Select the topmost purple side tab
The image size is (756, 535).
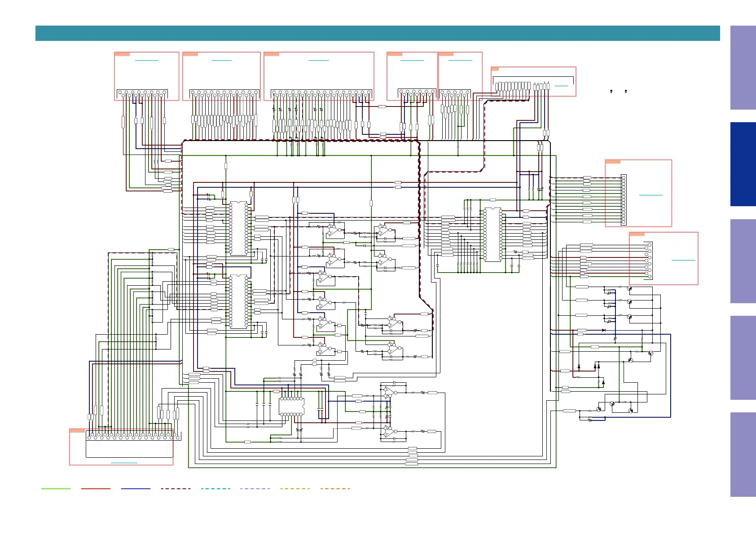coord(743,67)
